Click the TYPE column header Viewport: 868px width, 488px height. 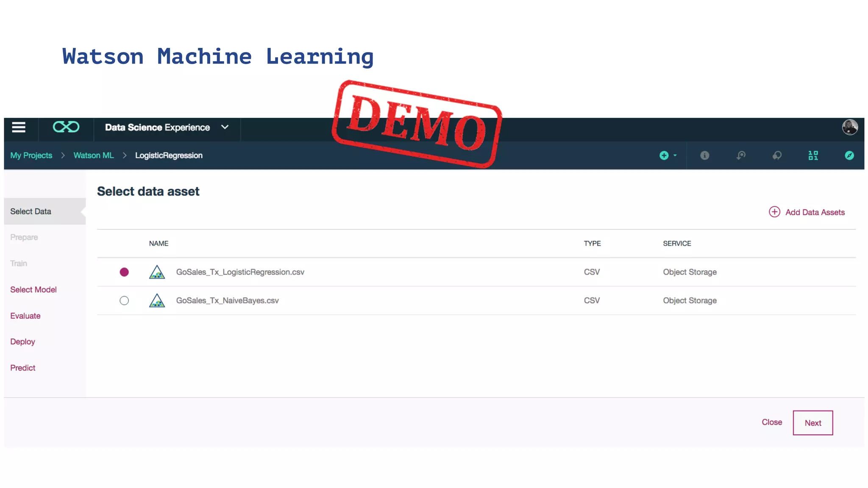pos(592,244)
